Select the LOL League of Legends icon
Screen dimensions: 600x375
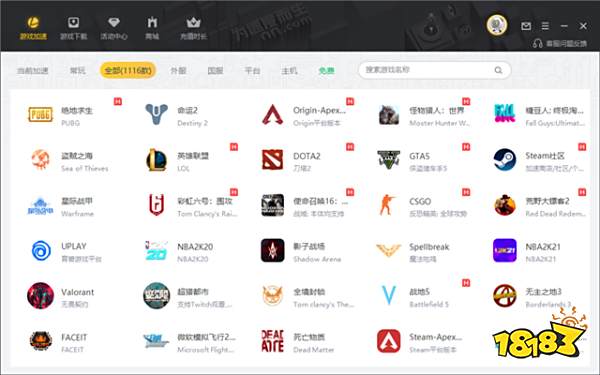[x=157, y=160]
